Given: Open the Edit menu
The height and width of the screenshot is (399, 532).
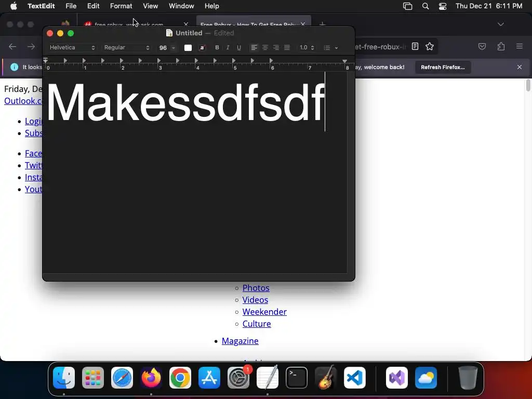Looking at the screenshot, I should tap(94, 6).
